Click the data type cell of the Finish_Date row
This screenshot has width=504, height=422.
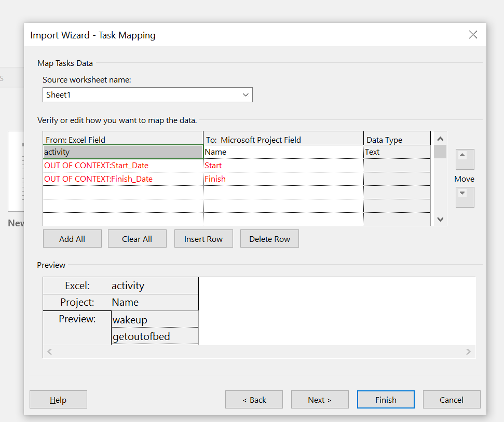pos(397,179)
